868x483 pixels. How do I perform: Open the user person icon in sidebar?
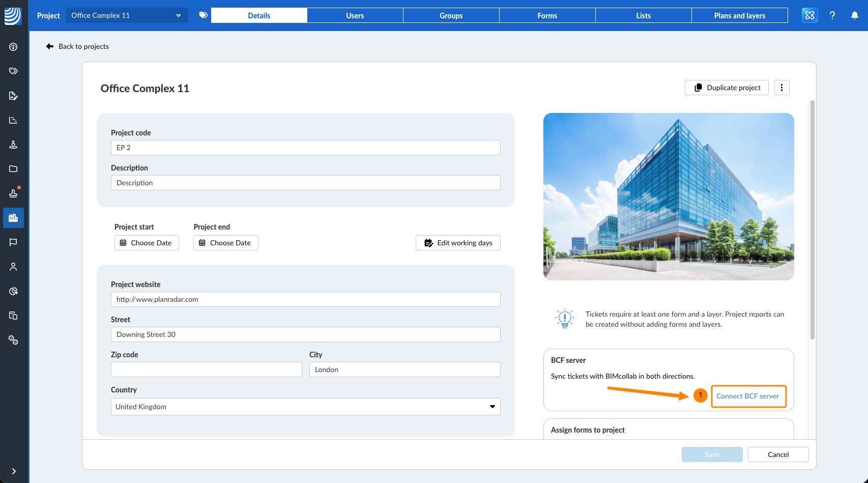(x=13, y=267)
